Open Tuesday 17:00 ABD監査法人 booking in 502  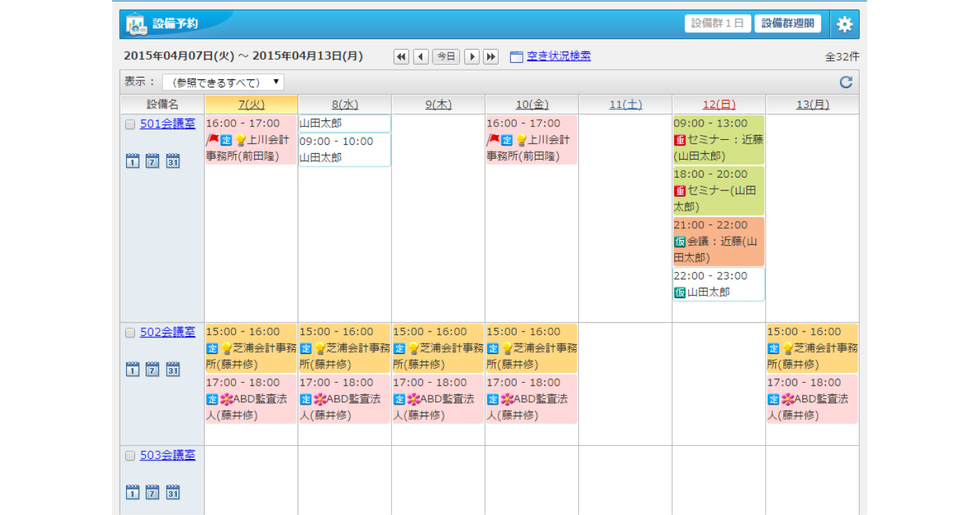(251, 399)
